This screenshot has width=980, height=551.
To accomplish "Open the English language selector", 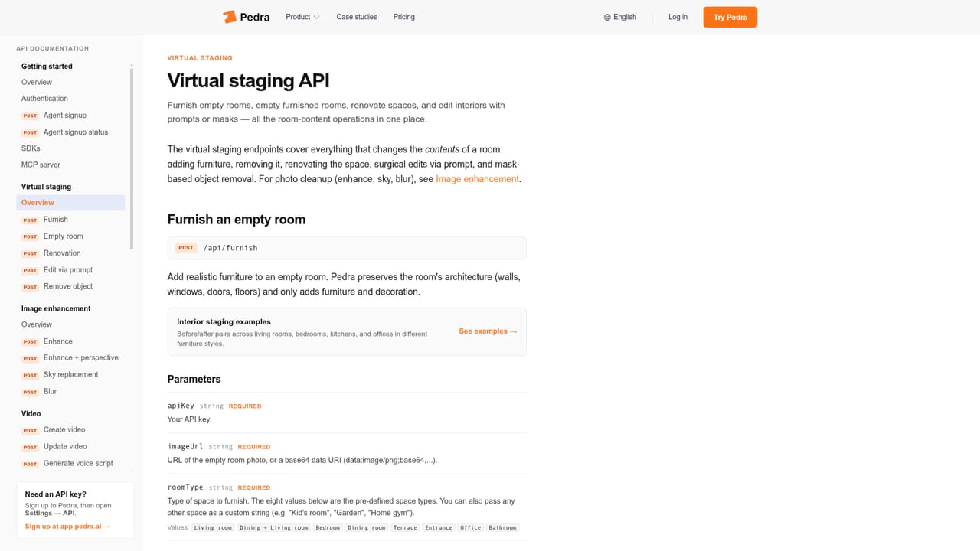I will coord(620,17).
